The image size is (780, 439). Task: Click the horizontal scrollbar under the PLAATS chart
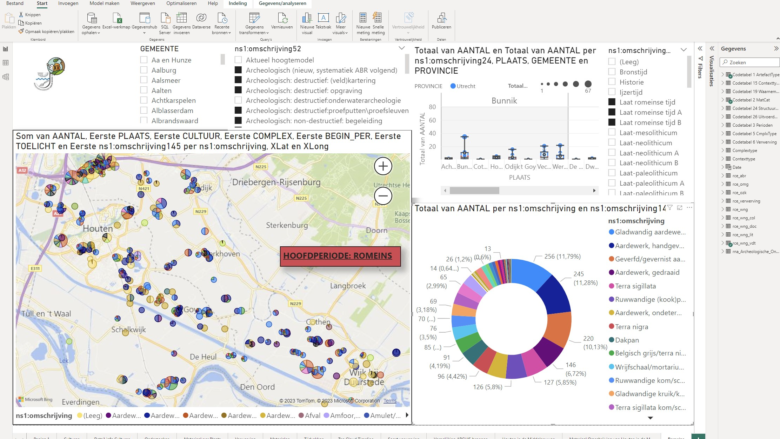(x=500, y=190)
